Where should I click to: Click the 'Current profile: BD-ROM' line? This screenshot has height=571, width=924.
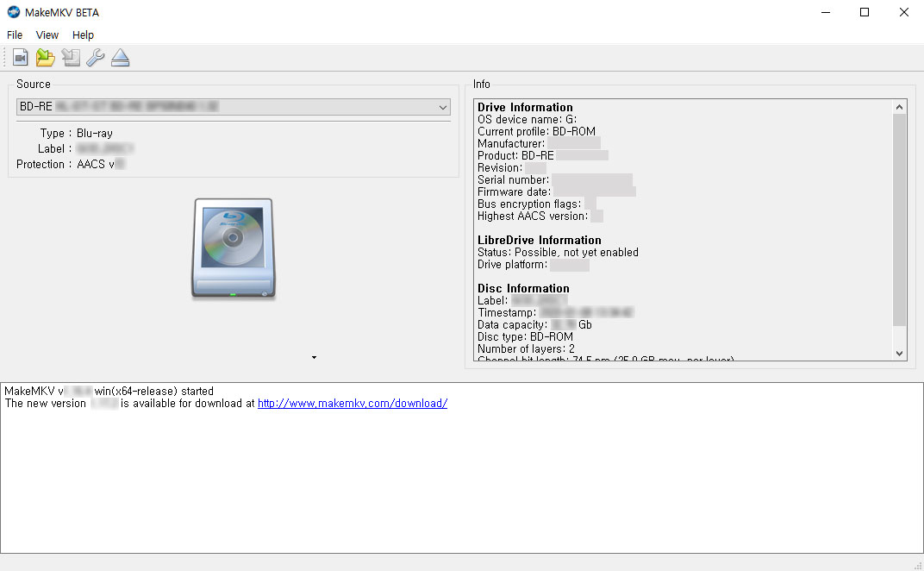coord(536,132)
